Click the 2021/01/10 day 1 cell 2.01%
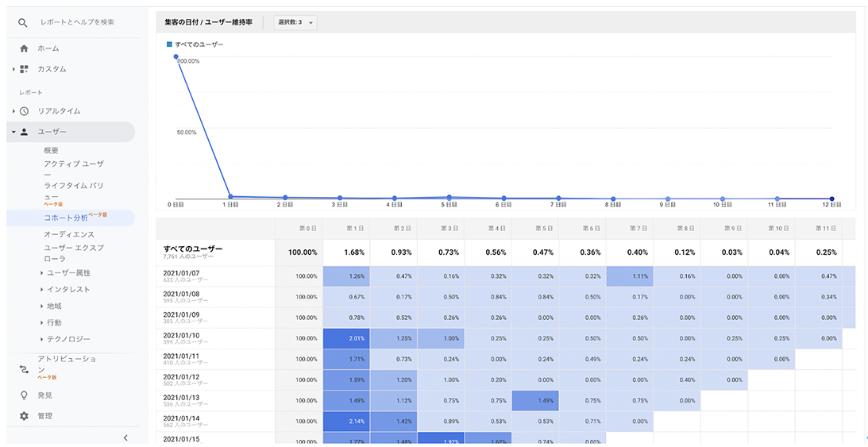The width and height of the screenshot is (868, 447). 345,338
